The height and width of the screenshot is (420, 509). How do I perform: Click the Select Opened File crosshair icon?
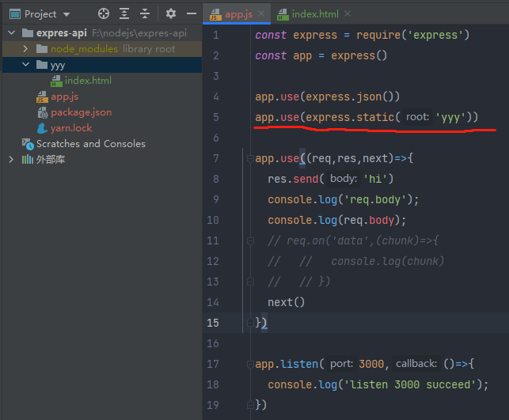click(x=104, y=13)
